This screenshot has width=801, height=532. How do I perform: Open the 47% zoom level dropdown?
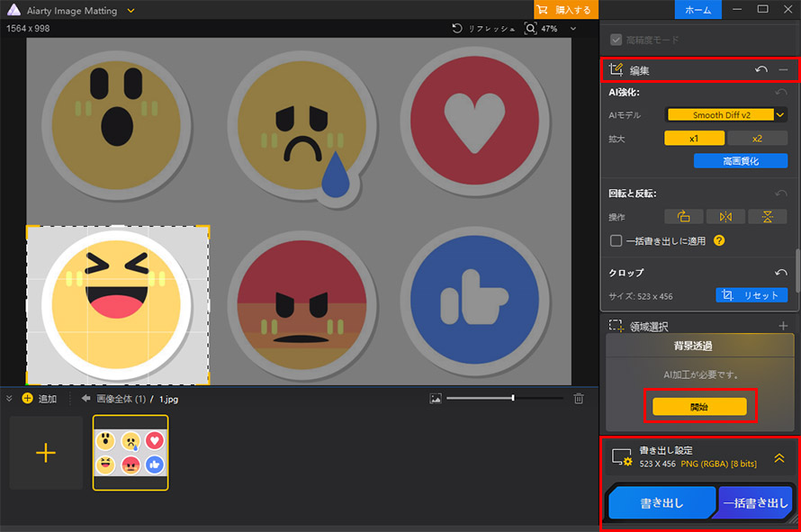click(573, 29)
